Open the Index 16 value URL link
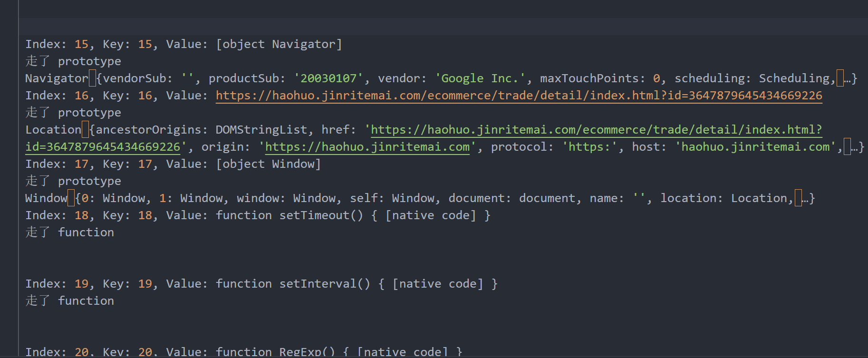The height and width of the screenshot is (358, 868). [519, 96]
